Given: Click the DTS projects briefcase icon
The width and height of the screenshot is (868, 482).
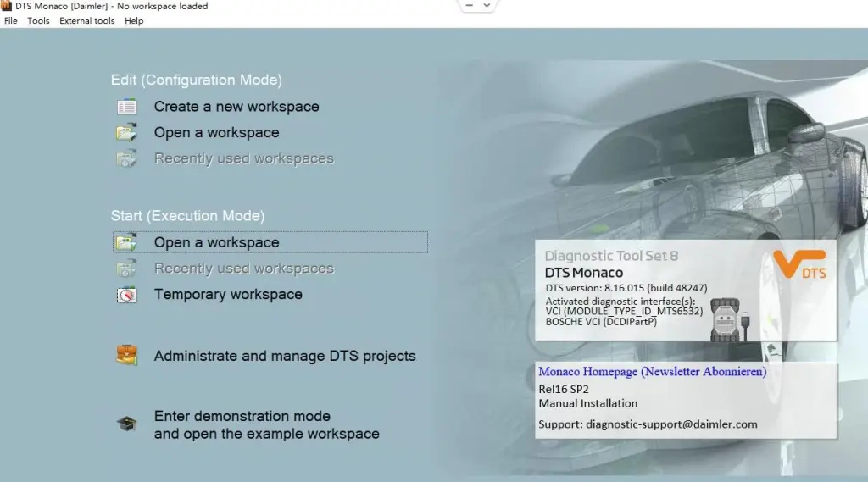Looking at the screenshot, I should [127, 355].
